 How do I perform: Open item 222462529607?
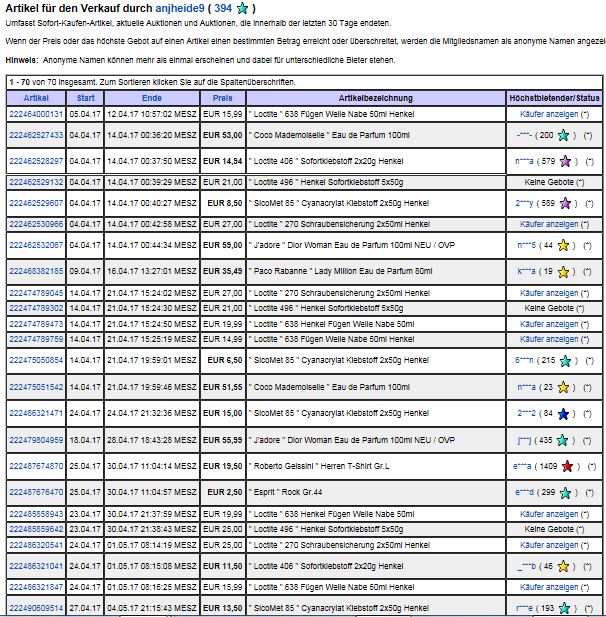point(36,203)
